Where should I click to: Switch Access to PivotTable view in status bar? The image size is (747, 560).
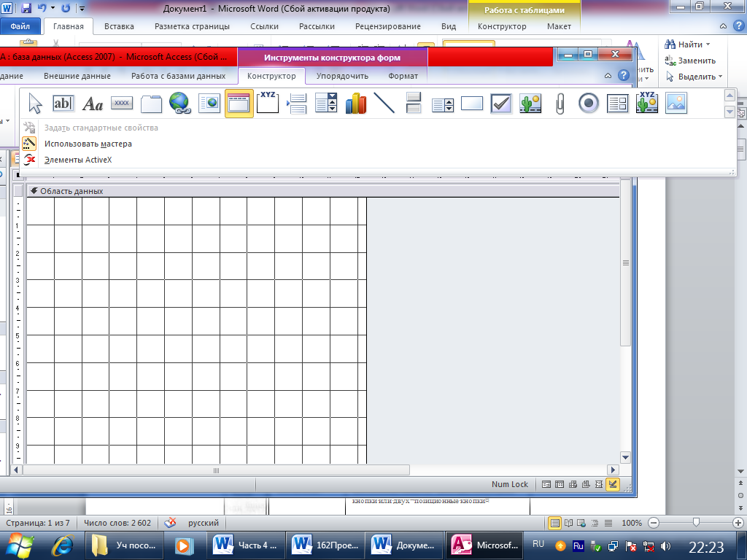[573, 484]
